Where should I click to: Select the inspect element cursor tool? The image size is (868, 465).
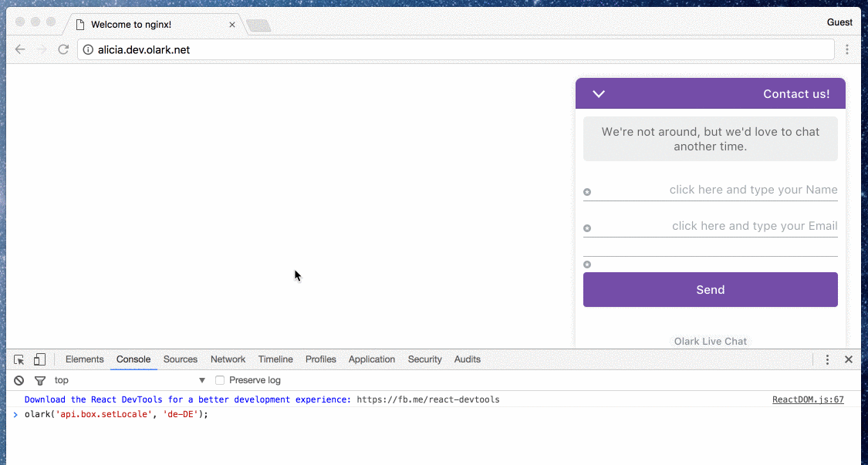18,359
